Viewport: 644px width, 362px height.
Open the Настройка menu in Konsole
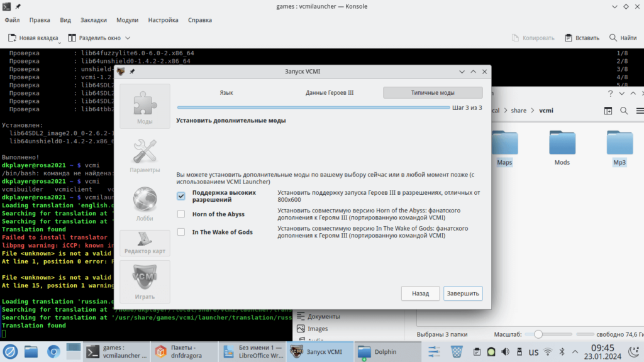[x=163, y=20]
